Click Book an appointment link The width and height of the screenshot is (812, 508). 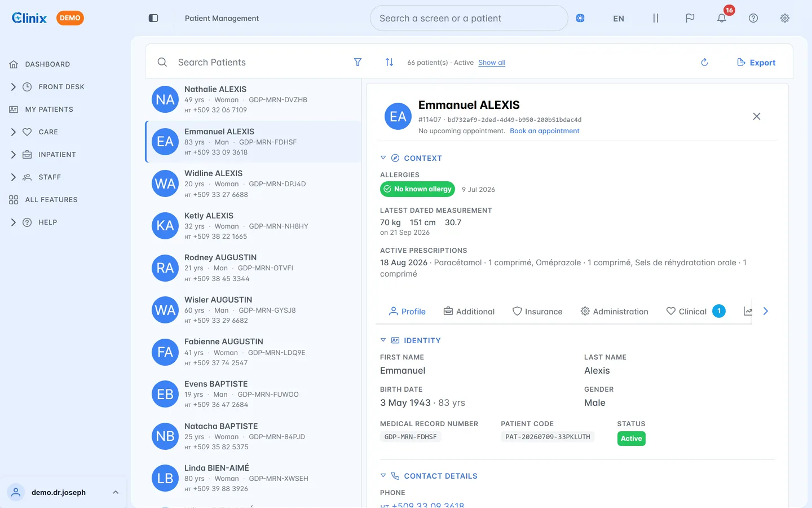[545, 131]
